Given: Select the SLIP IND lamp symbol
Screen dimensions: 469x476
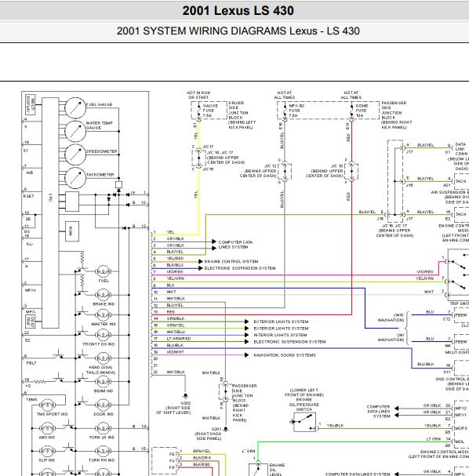Looking at the screenshot, I should pyautogui.click(x=48, y=451).
